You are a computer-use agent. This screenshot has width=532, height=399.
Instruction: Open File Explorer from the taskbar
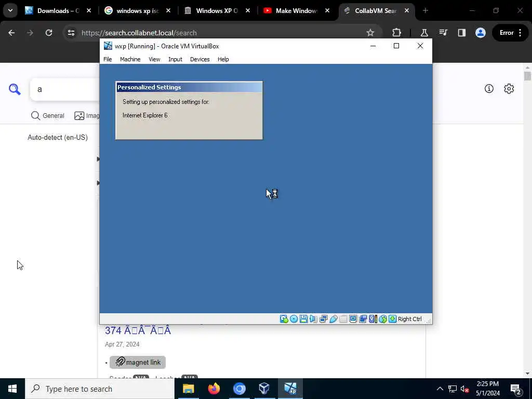(x=188, y=389)
